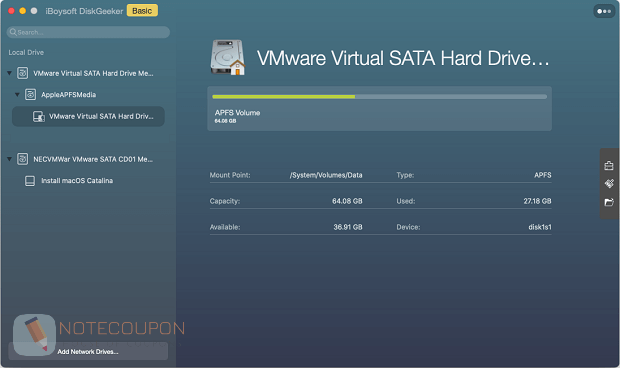The height and width of the screenshot is (368, 620).
Task: Click the 36.91 GB available value
Action: coord(348,227)
